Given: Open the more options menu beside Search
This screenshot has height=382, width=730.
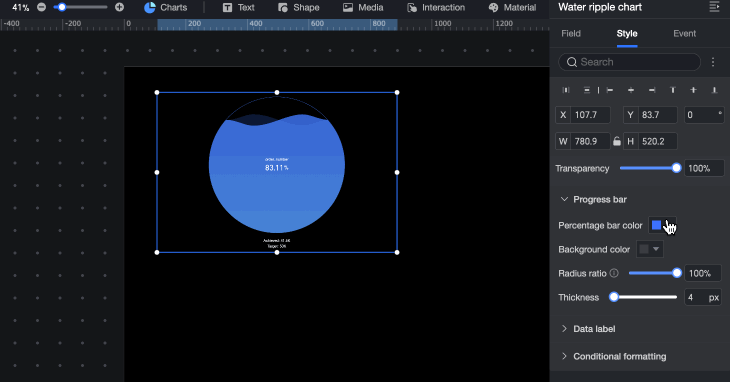Looking at the screenshot, I should [713, 62].
